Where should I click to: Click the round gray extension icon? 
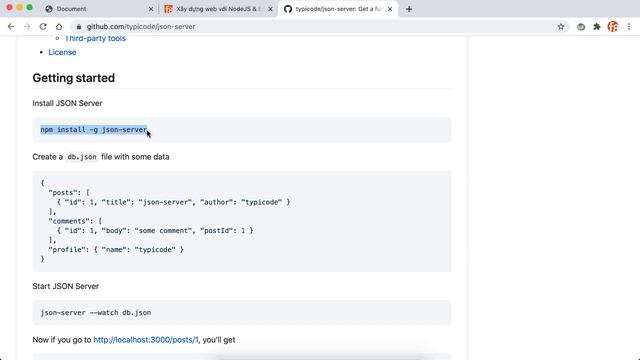[x=581, y=27]
